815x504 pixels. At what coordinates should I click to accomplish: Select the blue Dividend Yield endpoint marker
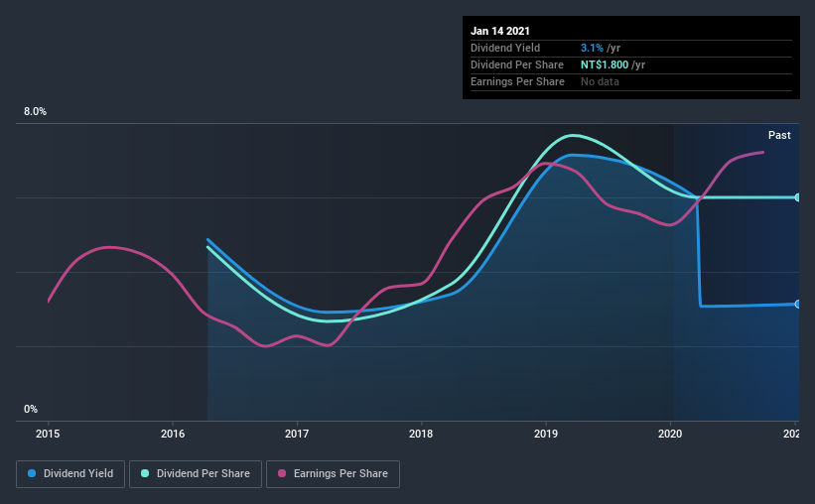click(798, 304)
